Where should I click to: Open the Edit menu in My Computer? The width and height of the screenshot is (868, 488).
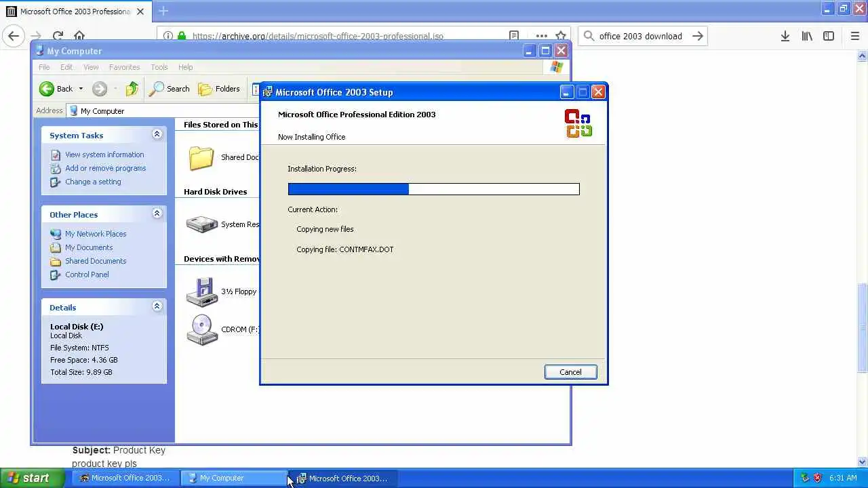click(66, 67)
